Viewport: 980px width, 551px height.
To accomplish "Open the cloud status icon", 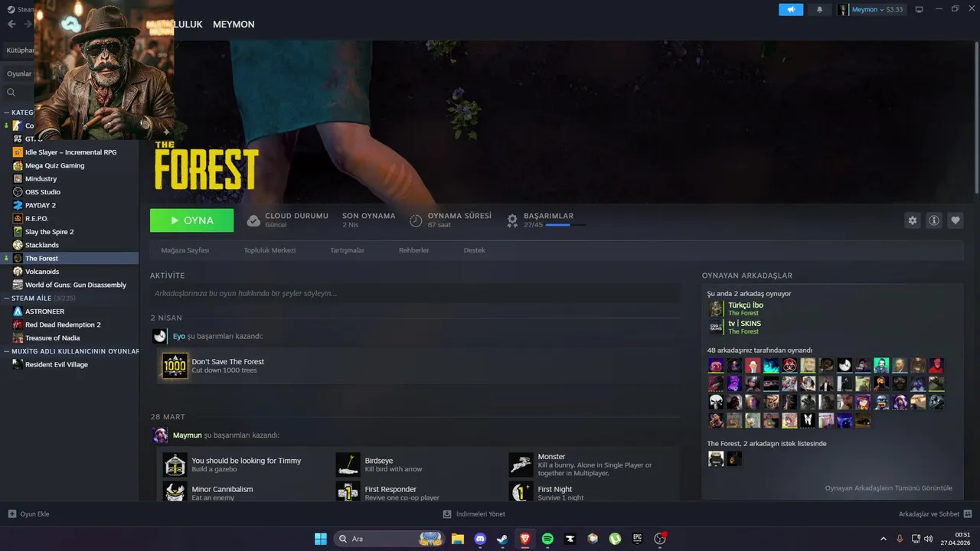I will [253, 220].
